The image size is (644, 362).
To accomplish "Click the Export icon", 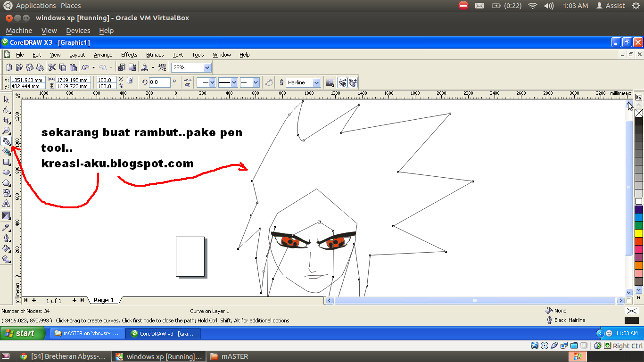I will tap(132, 67).
